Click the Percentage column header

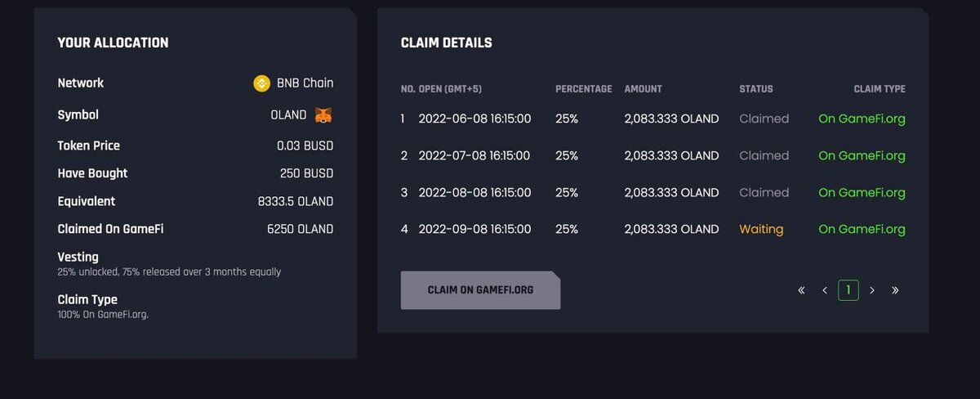point(583,89)
